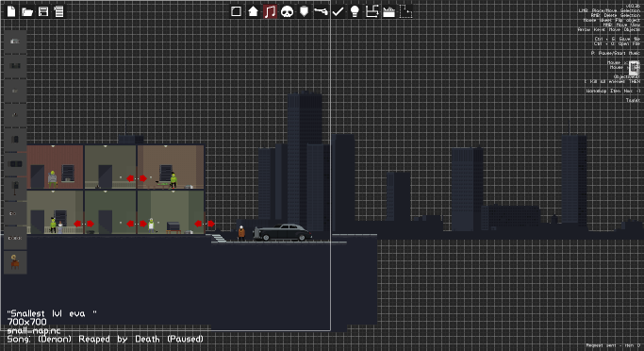Select the revolver weapons tool
This screenshot has width=644, height=351.
click(x=321, y=11)
